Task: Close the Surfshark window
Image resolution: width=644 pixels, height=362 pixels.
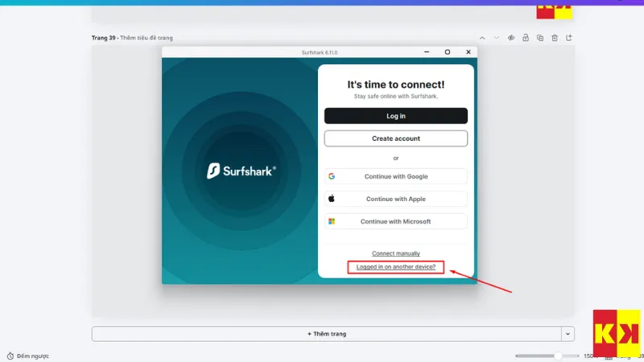Action: pos(469,52)
